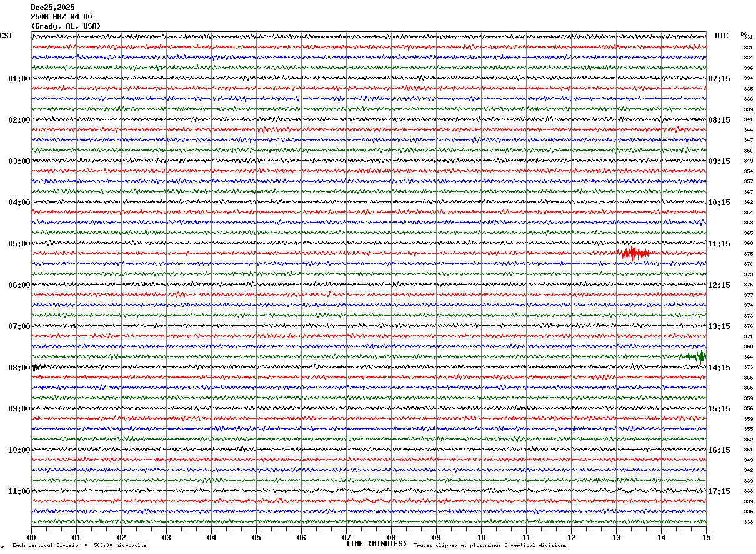Select the 03:00 CST time label

click(19, 161)
